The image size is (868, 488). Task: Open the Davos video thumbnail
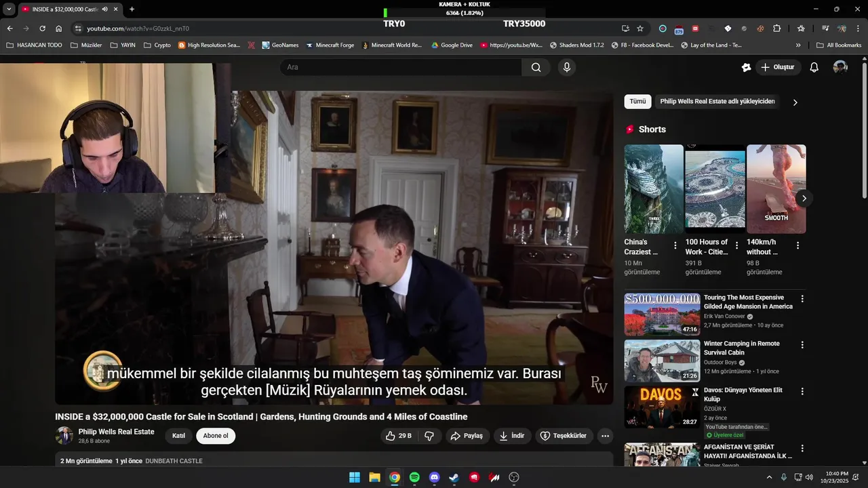tap(662, 406)
